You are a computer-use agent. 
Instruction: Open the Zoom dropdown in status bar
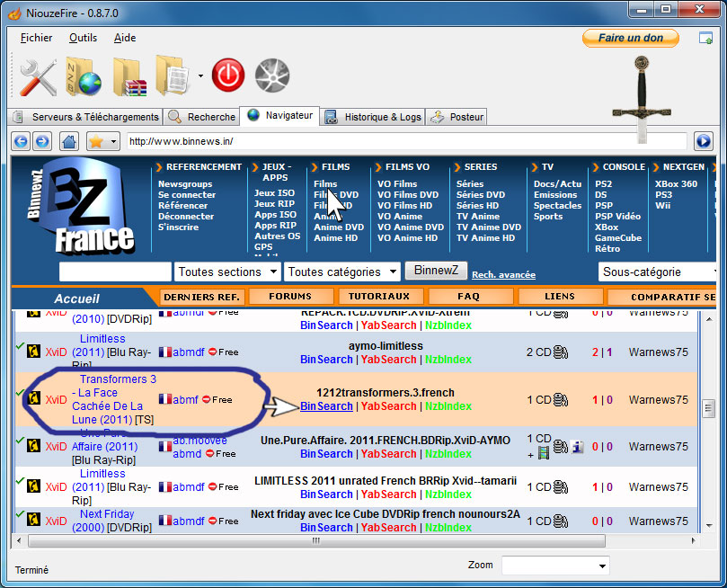[555, 566]
